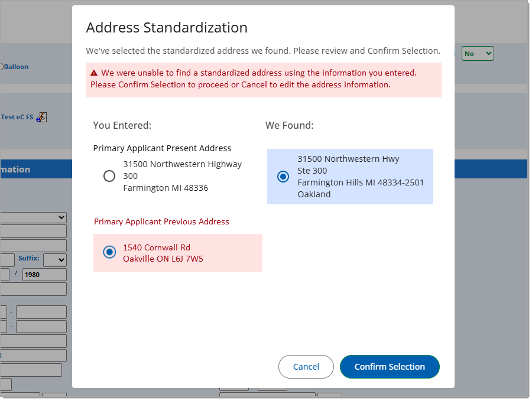Screen dimensions: 532x401
Task: Open the dropdown showing 'No'
Action: [x=477, y=54]
